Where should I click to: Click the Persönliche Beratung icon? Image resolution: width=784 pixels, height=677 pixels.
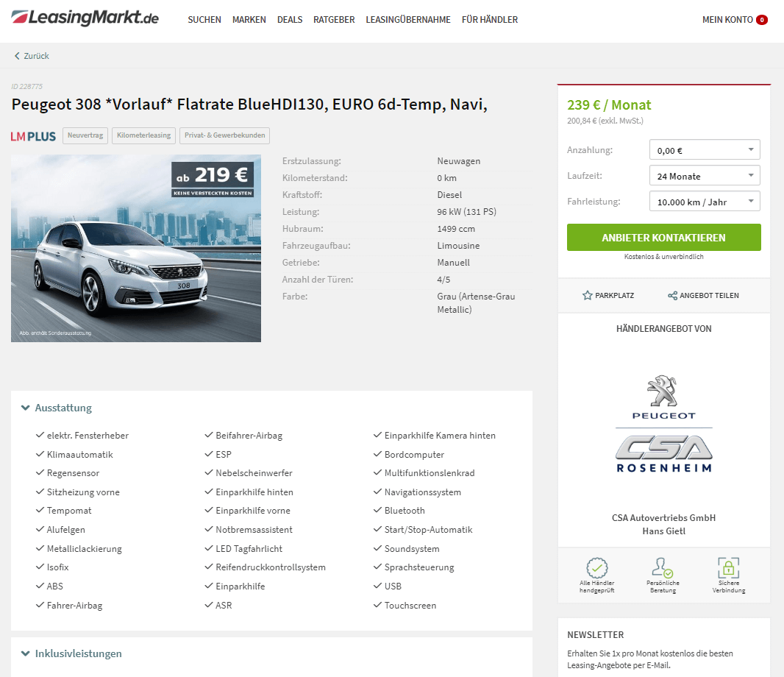[663, 568]
